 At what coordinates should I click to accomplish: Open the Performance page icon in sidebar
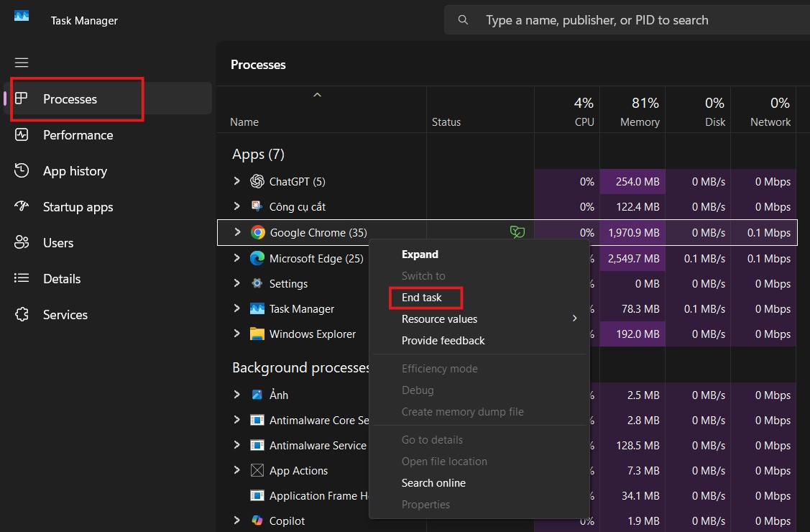tap(24, 135)
